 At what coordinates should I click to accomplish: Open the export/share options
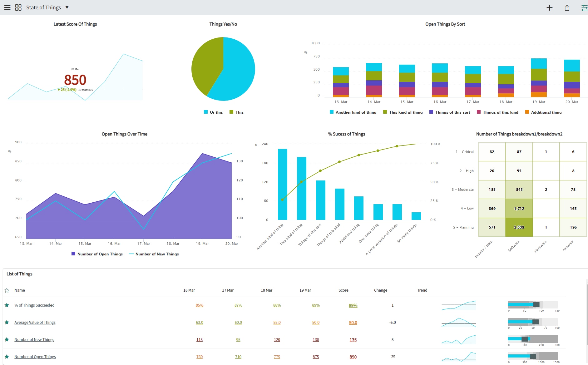click(567, 7)
